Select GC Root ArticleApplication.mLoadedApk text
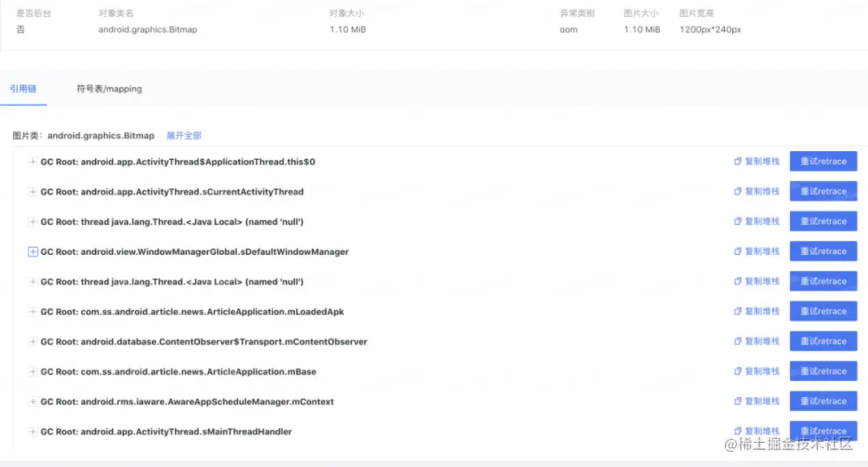This screenshot has width=868, height=467. [x=192, y=312]
